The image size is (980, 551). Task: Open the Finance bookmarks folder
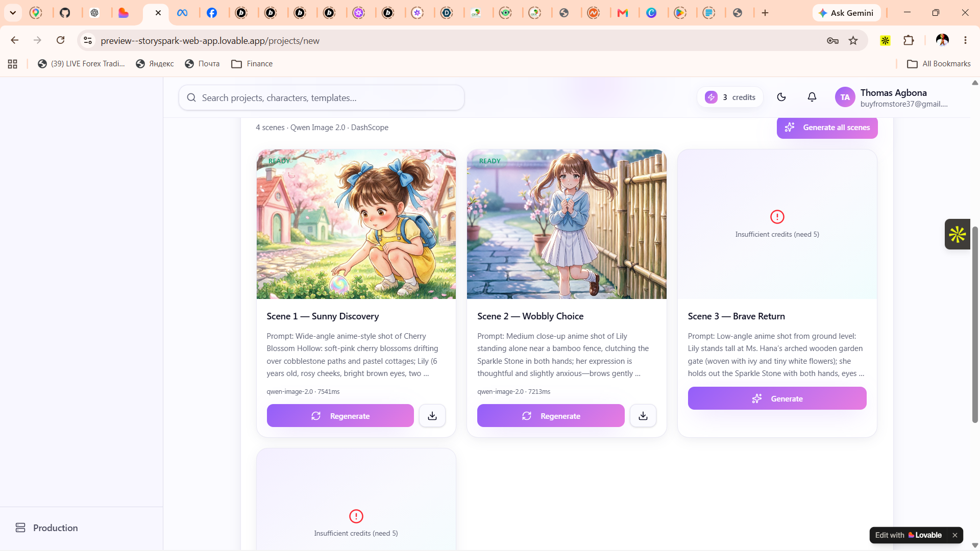pyautogui.click(x=252, y=64)
